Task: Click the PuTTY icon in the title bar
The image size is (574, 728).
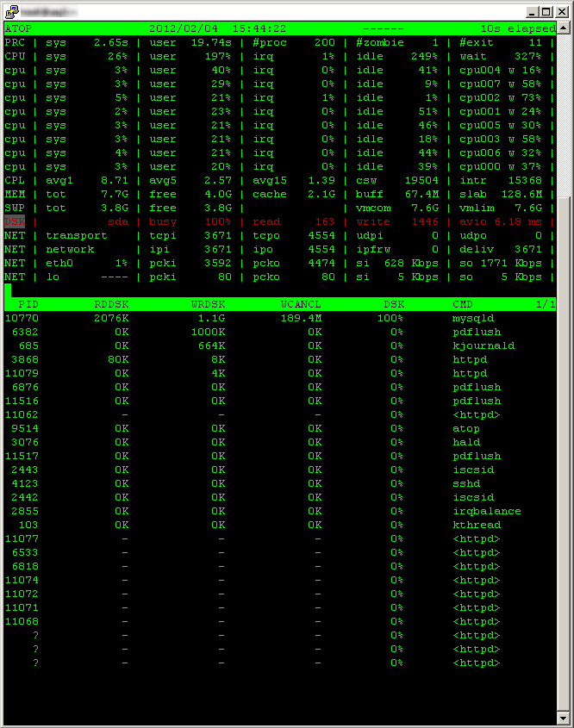Action: click(x=11, y=11)
